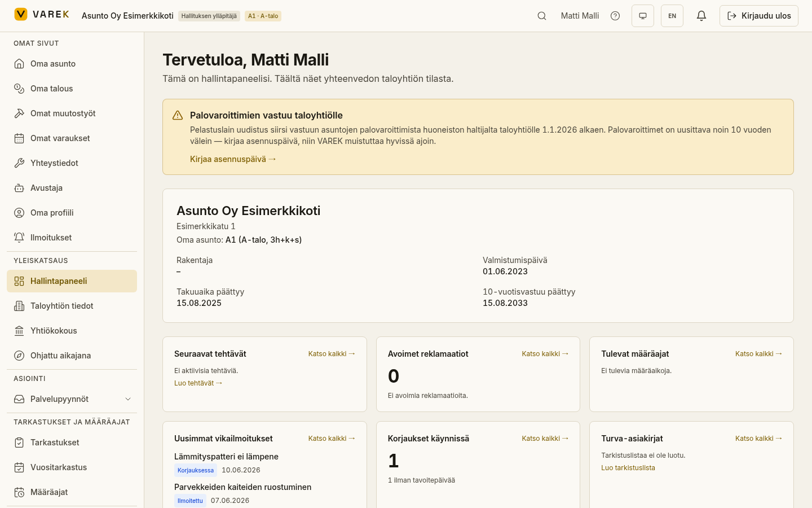Viewport: 812px width, 508px height.
Task: Click the Omat muutostyöt hammer icon
Action: [19, 113]
